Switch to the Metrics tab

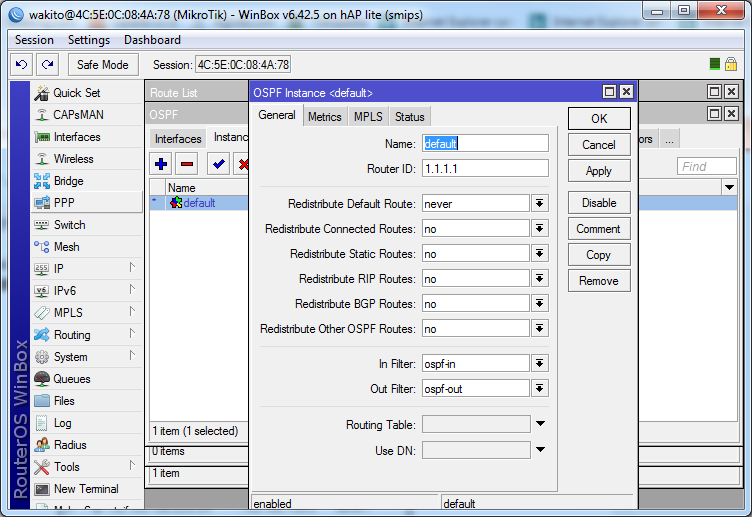click(x=325, y=117)
